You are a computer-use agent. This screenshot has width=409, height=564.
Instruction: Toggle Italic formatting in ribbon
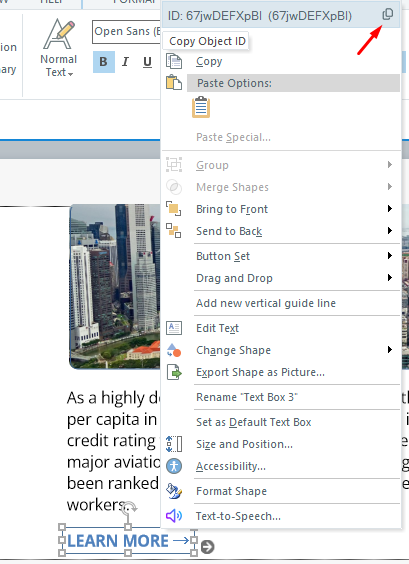click(x=125, y=62)
